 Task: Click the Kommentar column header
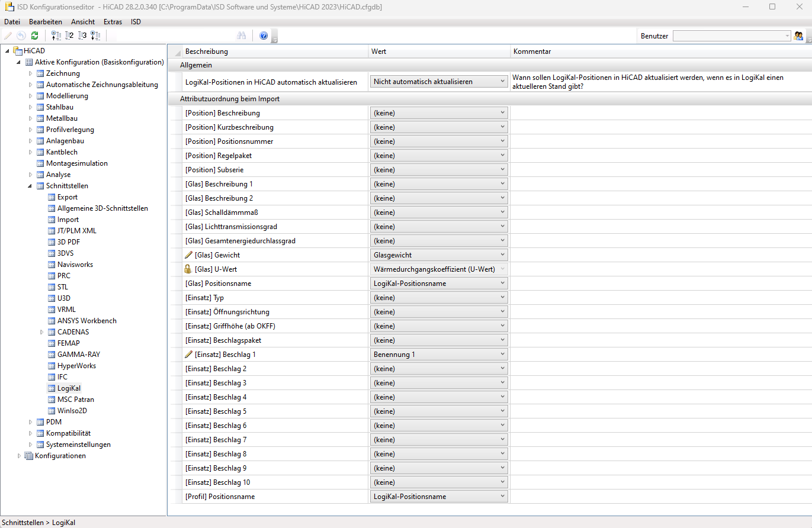pyautogui.click(x=661, y=51)
